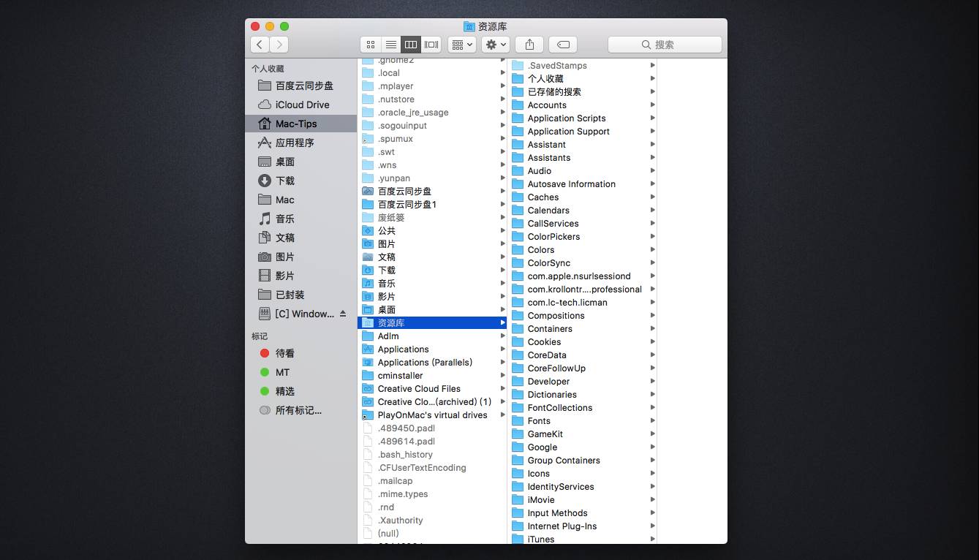Open the gear Action menu dropdown
Viewport: 979px width, 560px height.
point(495,45)
